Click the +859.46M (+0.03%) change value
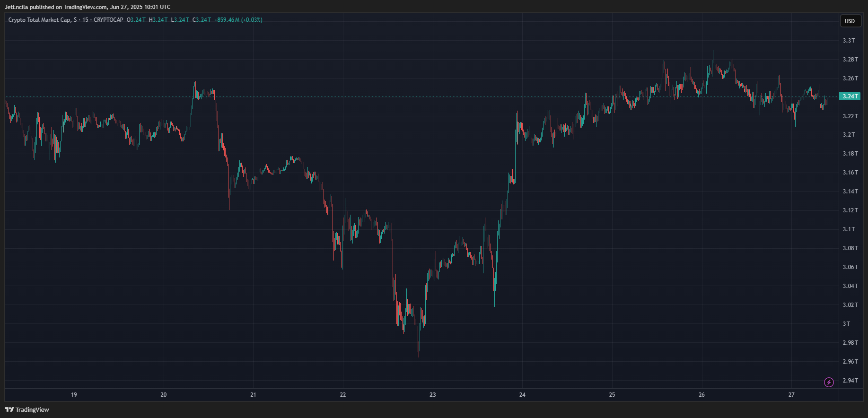Screen dimensions: 868x418 (238, 20)
